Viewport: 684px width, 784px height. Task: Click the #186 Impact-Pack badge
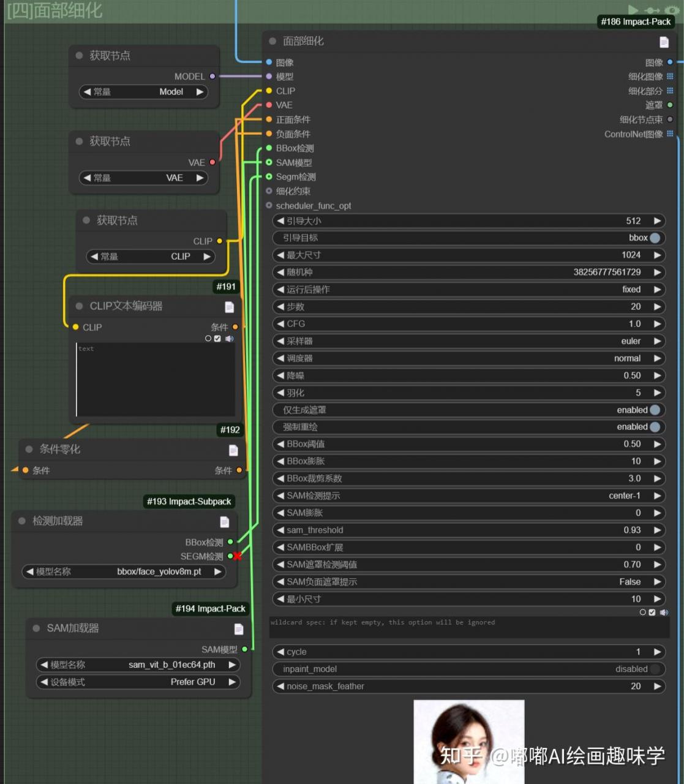coord(636,21)
